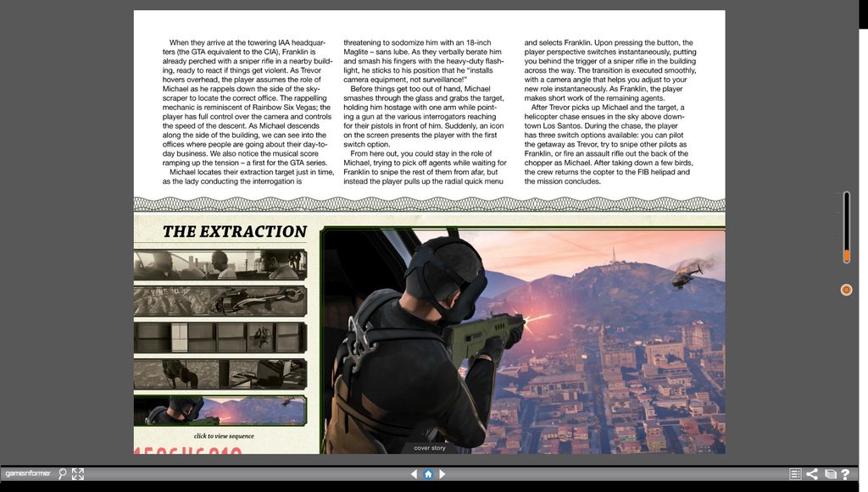Select the highlighted sniper sunset thumbnail
868x492 pixels.
tap(220, 411)
